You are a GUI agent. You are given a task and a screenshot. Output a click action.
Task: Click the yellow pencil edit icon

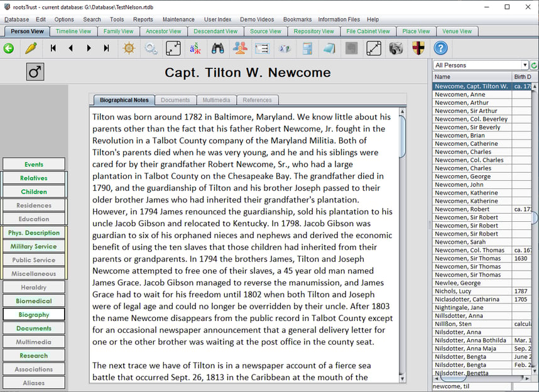(31, 48)
